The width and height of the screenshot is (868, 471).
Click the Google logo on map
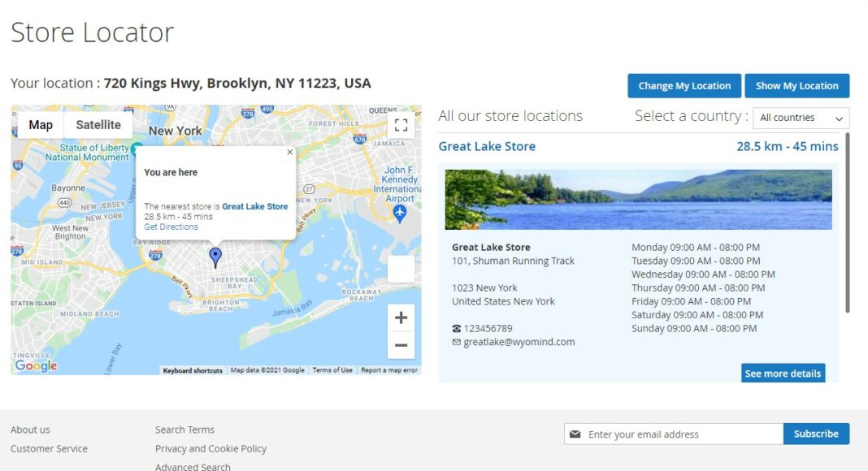coord(36,366)
